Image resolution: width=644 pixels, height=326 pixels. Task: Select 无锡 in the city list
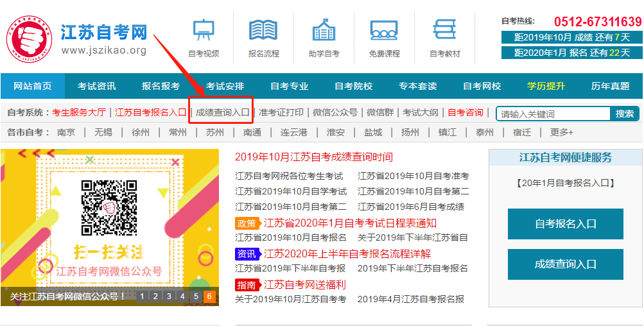103,133
